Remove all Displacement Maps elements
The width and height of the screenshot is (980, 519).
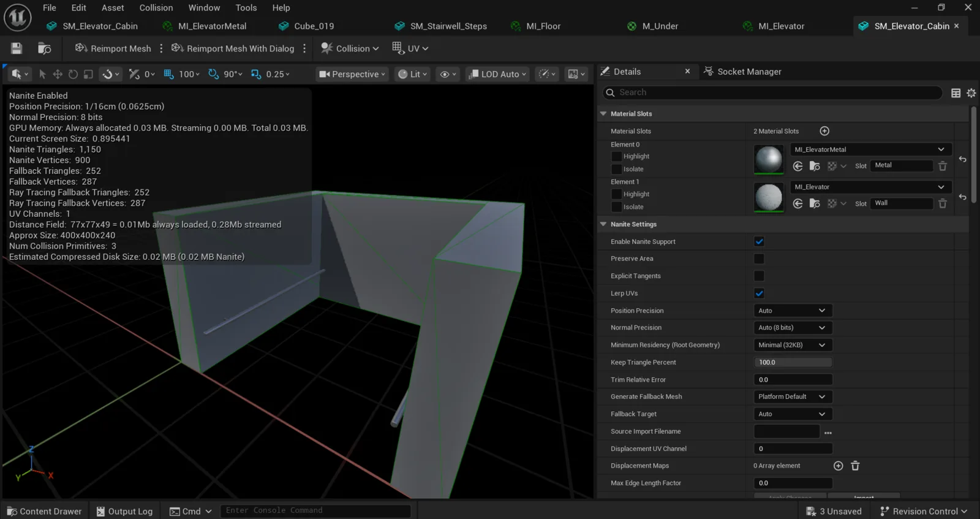pyautogui.click(x=856, y=466)
